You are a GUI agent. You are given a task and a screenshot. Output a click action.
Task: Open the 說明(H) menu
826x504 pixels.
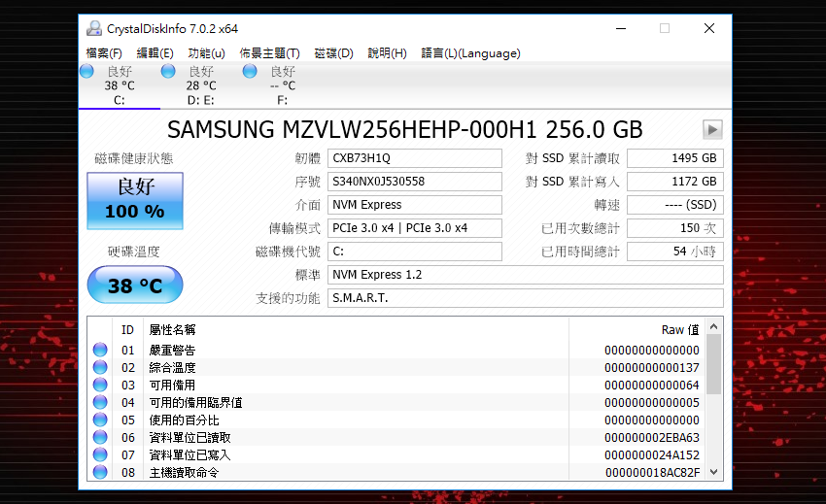(387, 53)
